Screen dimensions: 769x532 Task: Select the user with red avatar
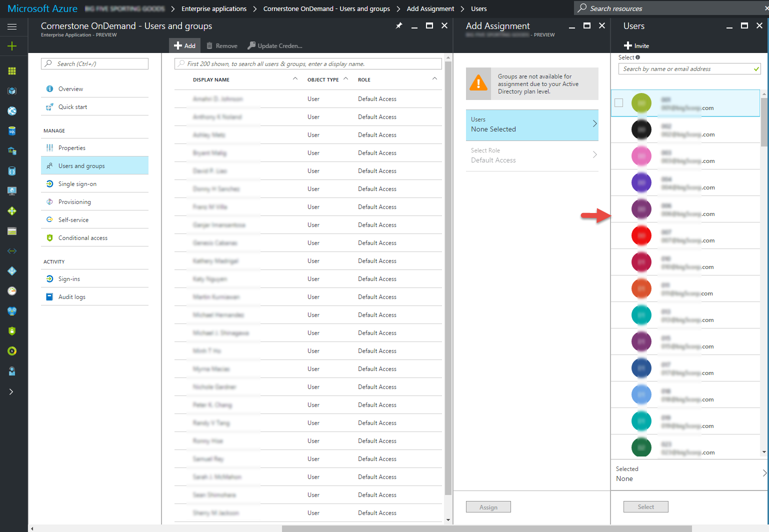(x=685, y=235)
